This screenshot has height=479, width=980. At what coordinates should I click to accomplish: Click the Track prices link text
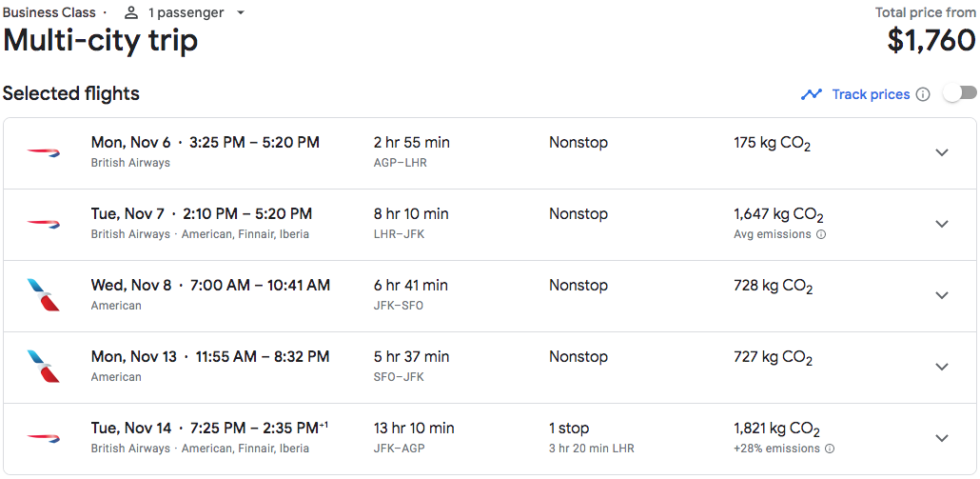click(x=871, y=94)
